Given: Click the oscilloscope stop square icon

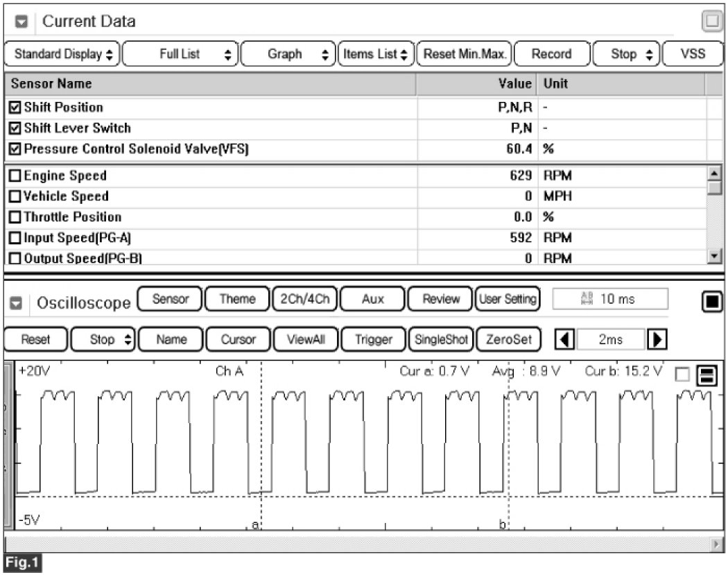Looking at the screenshot, I should [713, 302].
